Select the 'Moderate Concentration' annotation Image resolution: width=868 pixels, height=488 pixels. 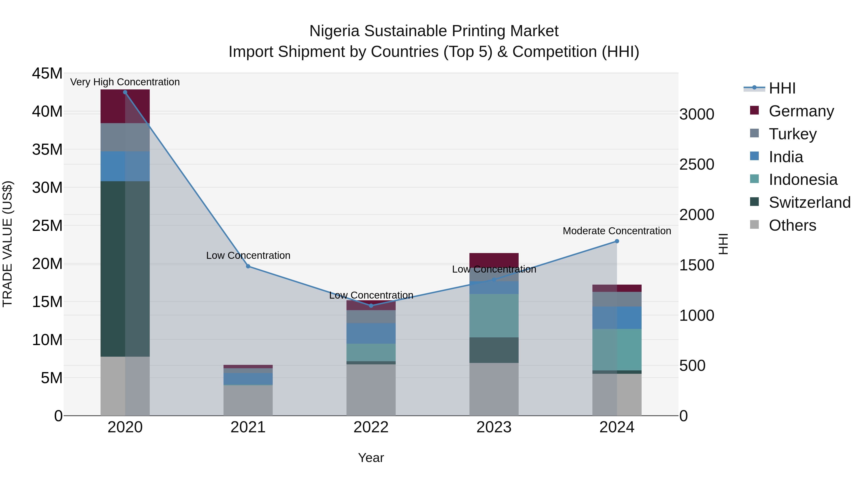pos(617,231)
